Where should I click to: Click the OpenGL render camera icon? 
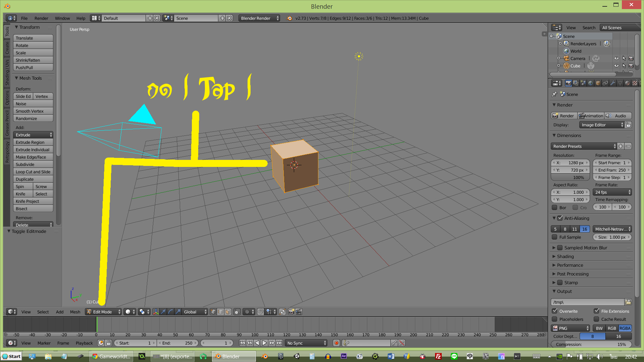(291, 312)
